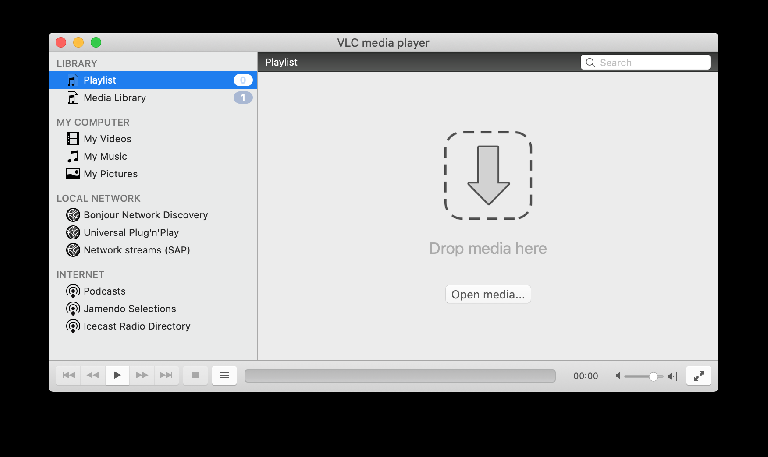
Task: Click the Playlist music note icon
Action: pyautogui.click(x=72, y=80)
